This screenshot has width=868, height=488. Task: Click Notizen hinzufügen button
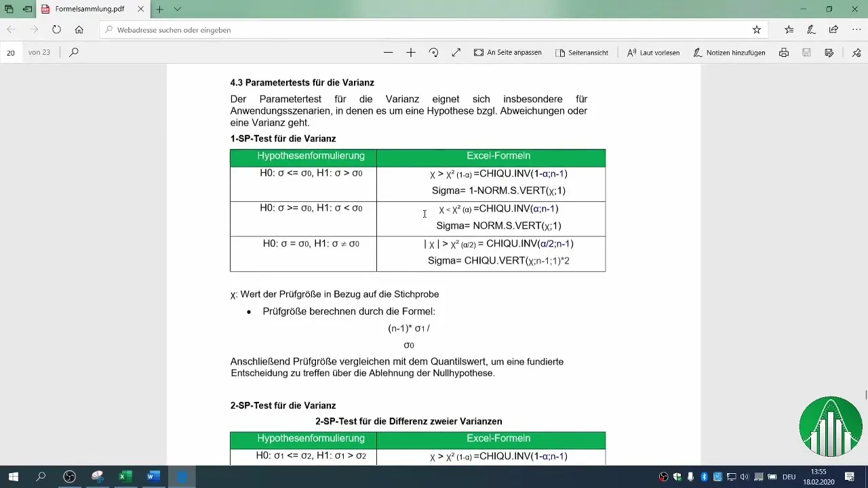729,52
